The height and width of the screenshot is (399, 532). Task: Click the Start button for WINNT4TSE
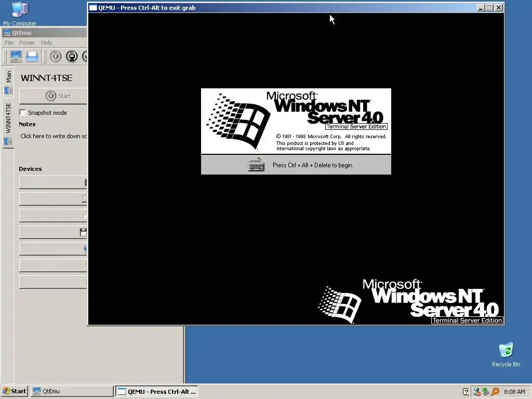pyautogui.click(x=54, y=96)
